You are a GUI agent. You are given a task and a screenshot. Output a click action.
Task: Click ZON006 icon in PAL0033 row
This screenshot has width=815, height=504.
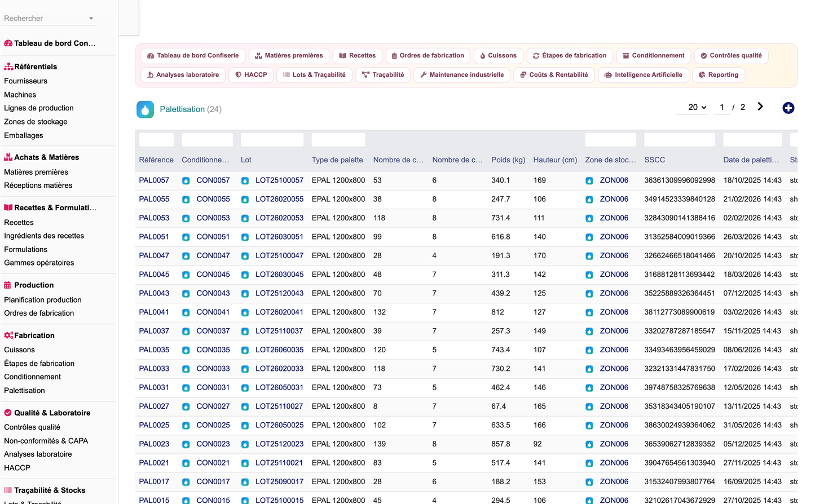589,369
